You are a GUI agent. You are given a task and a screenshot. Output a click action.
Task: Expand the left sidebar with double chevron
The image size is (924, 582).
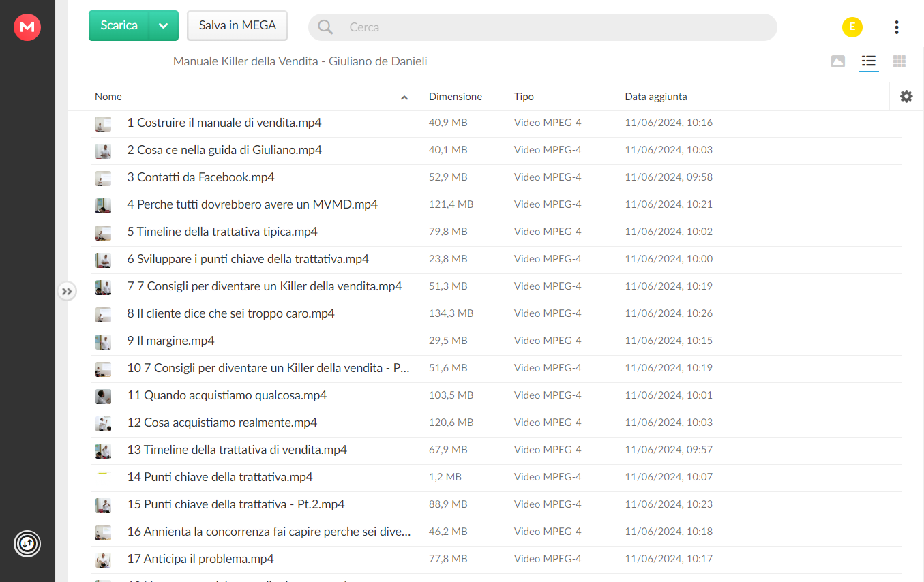(x=66, y=292)
